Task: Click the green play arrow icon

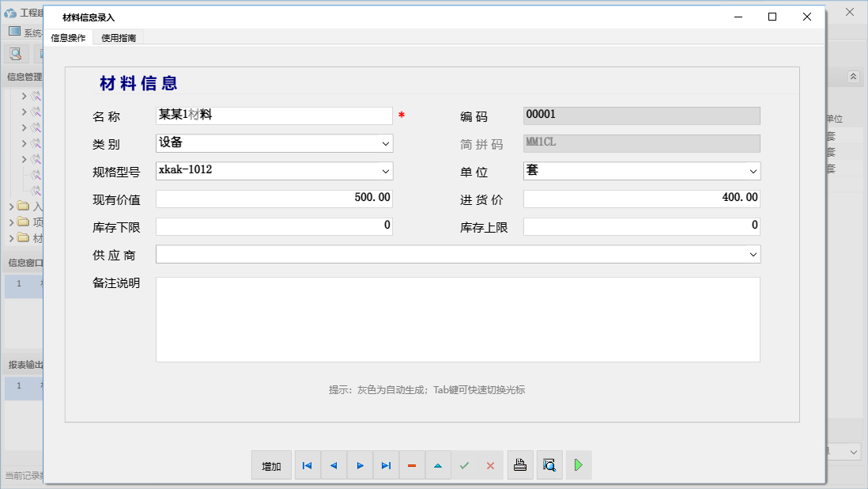Action: click(x=579, y=465)
